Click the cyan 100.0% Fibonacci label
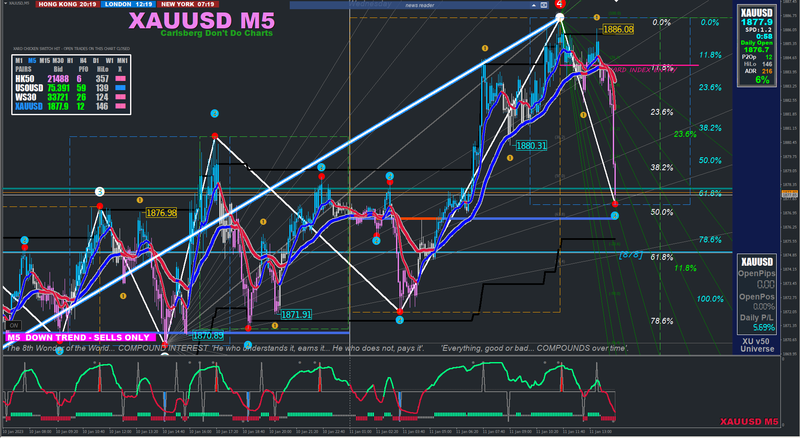This screenshot has height=438, width=800. (x=710, y=299)
